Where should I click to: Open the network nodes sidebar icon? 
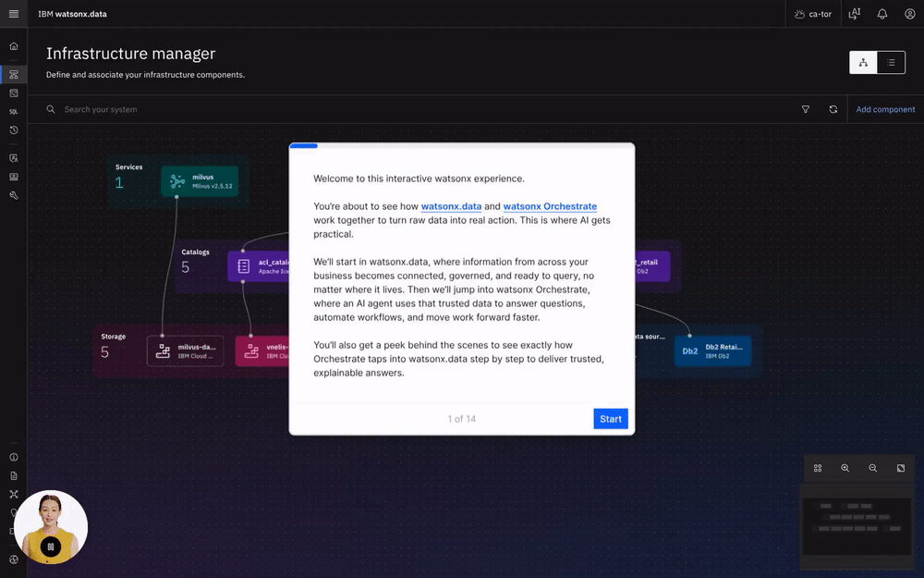tap(14, 494)
